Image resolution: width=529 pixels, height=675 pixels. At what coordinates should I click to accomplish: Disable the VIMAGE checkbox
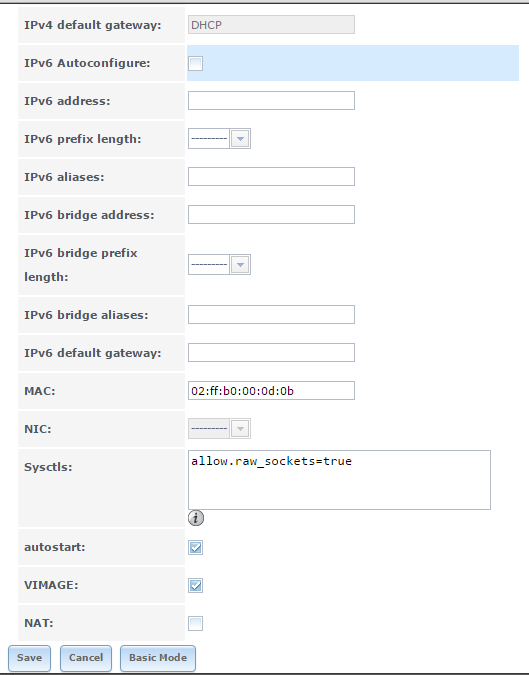[x=195, y=585]
